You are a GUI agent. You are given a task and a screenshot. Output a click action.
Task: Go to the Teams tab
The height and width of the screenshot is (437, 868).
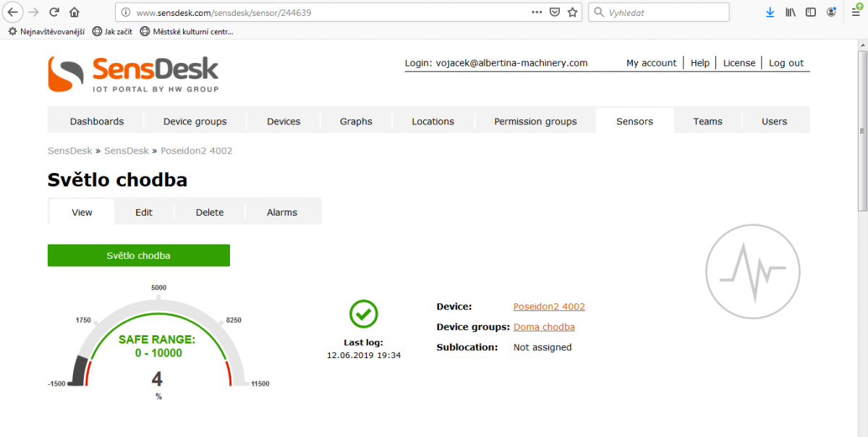click(x=707, y=122)
